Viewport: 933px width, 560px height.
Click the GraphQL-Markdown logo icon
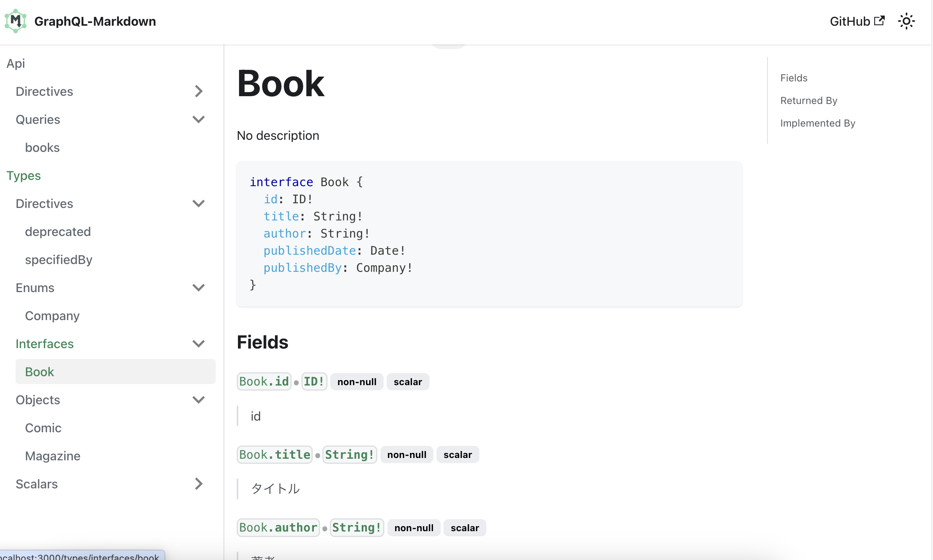pos(16,21)
